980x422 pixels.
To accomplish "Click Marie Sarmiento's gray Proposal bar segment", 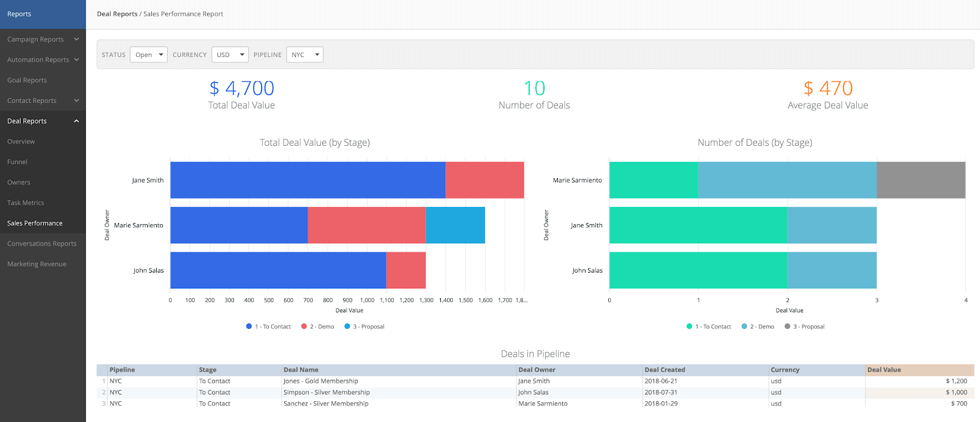I will pos(921,180).
